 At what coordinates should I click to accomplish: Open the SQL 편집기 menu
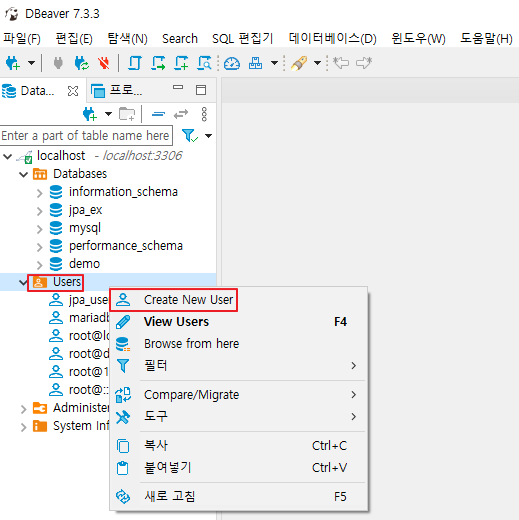click(x=243, y=39)
